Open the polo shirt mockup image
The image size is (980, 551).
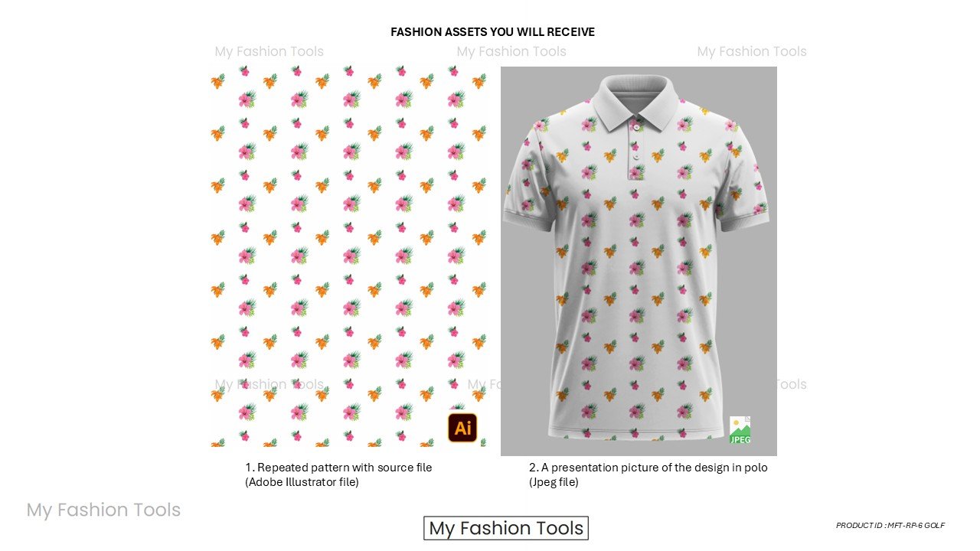point(639,261)
